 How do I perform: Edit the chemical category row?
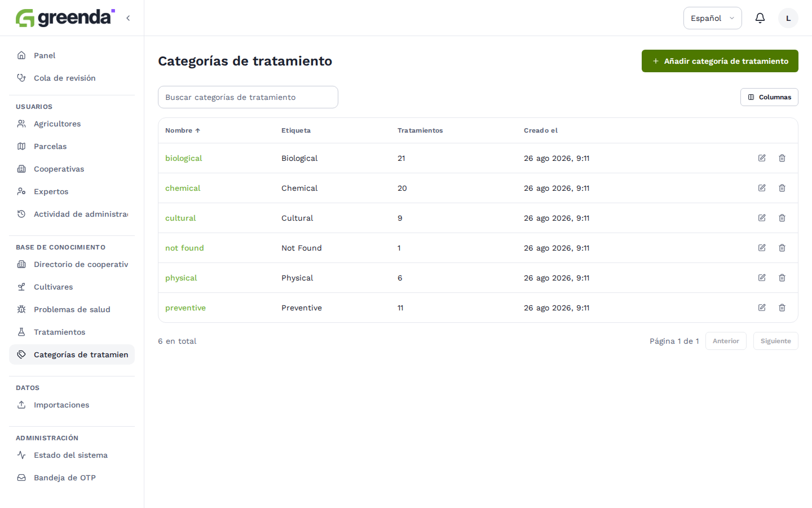(x=762, y=188)
